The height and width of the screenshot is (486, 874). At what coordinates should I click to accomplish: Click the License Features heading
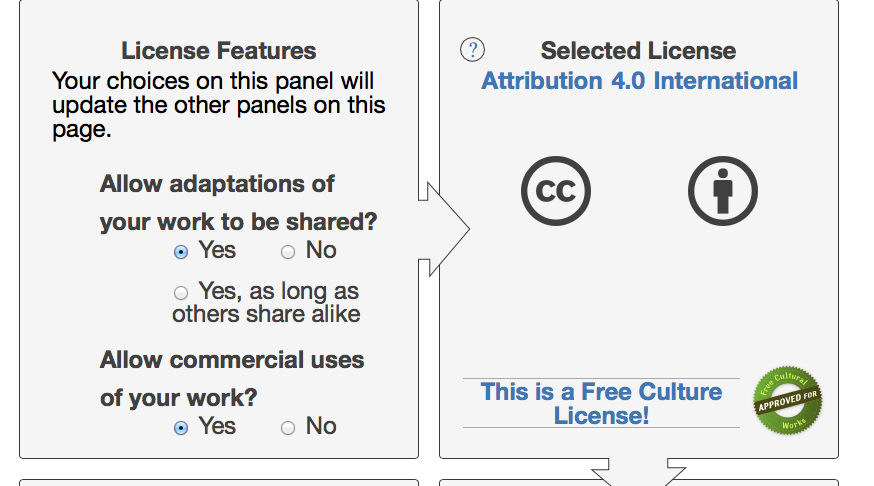pyautogui.click(x=218, y=51)
